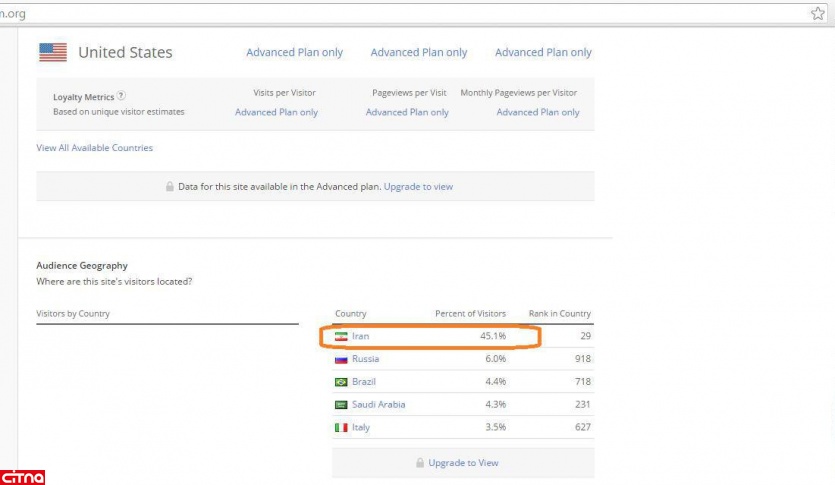Click the Saudi Arabia flag icon
This screenshot has width=835, height=485.
pos(341,405)
